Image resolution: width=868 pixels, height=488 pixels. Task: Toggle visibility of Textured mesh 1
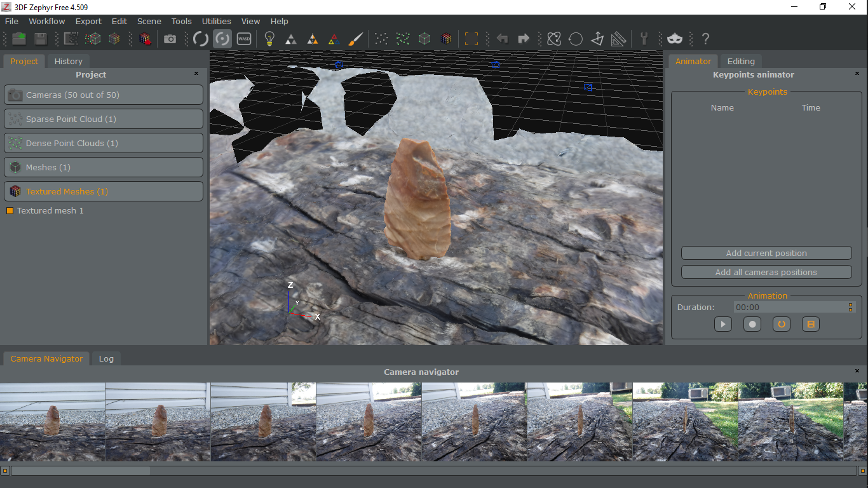coord(10,210)
